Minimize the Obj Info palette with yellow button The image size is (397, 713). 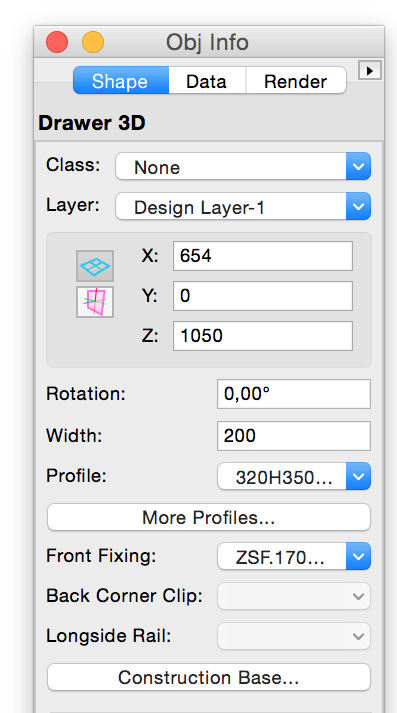point(93,43)
